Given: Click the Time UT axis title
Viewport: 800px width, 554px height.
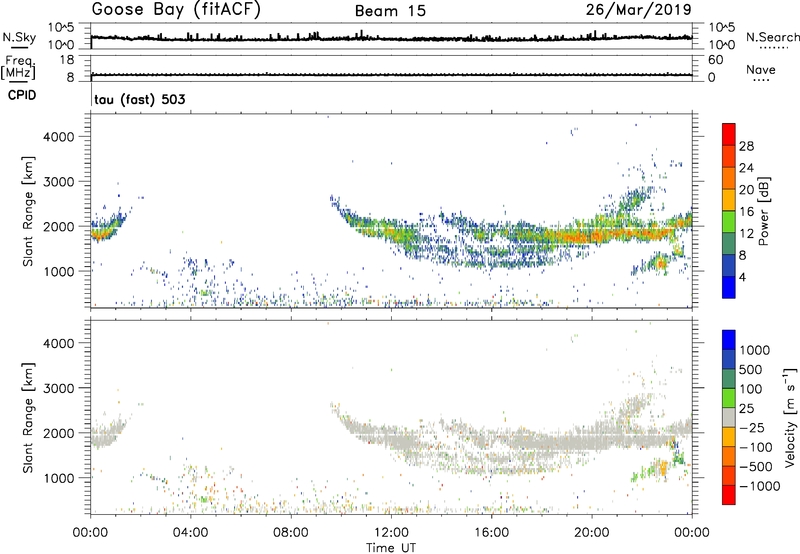Looking at the screenshot, I should point(391,548).
